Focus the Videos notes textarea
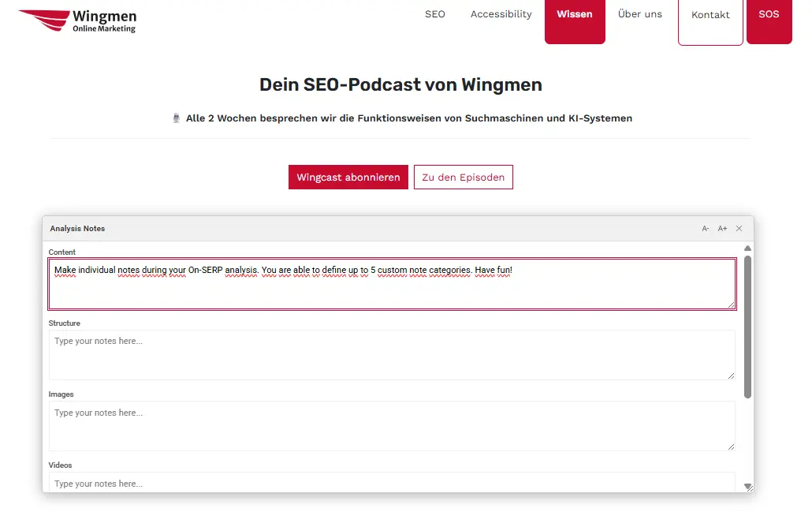 click(x=392, y=483)
